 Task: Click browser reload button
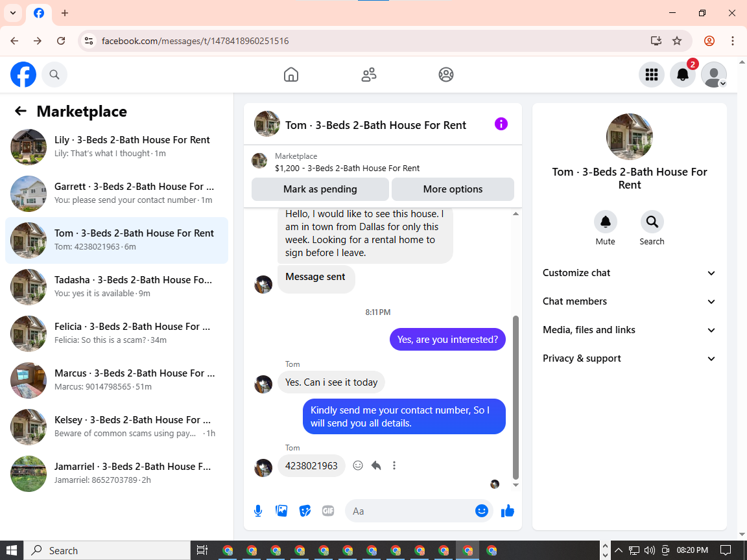[61, 41]
